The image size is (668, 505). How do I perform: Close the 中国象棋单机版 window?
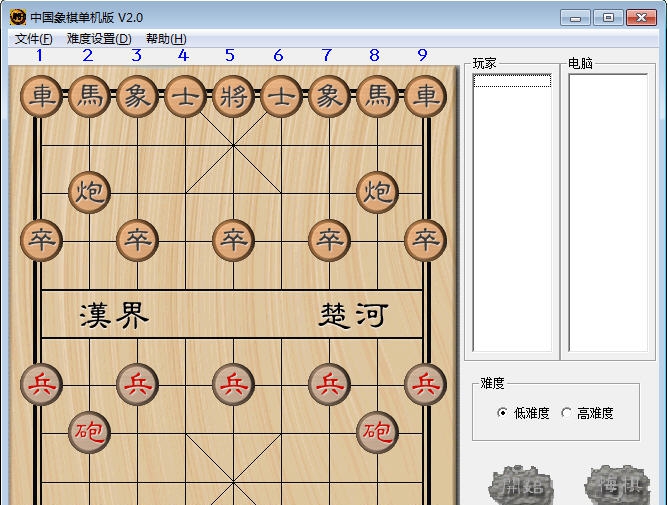pos(642,18)
